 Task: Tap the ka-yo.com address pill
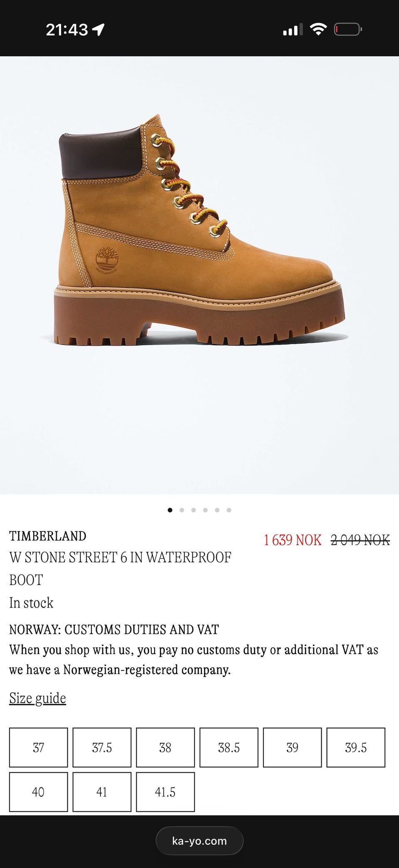[x=199, y=841]
